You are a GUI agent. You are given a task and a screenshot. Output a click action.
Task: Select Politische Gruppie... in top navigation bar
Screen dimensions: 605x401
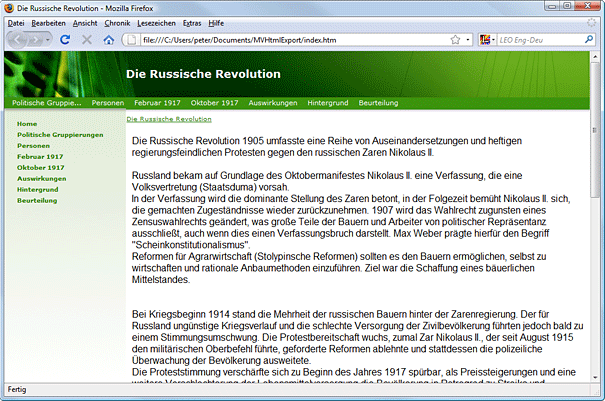(x=47, y=103)
